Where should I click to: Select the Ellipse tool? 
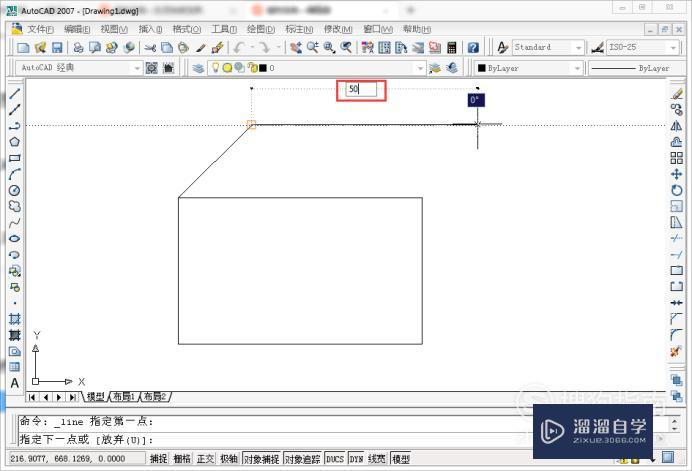[x=15, y=238]
